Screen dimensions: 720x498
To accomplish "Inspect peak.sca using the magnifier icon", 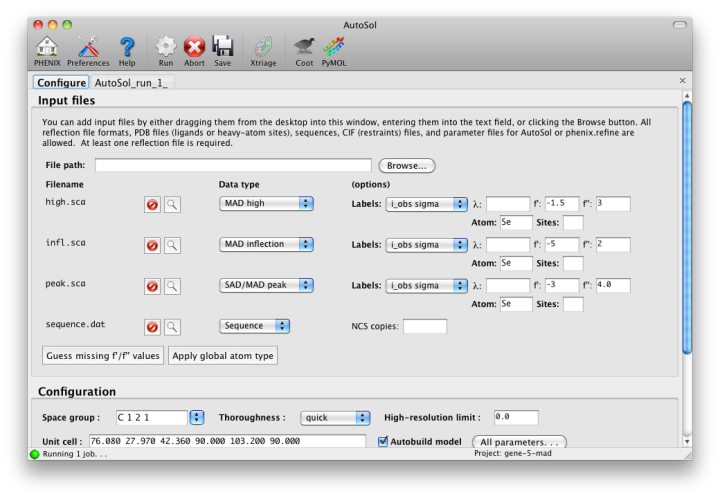I will [x=172, y=286].
